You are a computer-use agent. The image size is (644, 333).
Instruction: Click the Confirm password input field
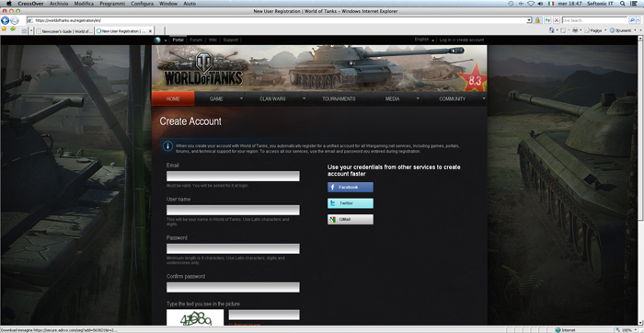tap(233, 287)
